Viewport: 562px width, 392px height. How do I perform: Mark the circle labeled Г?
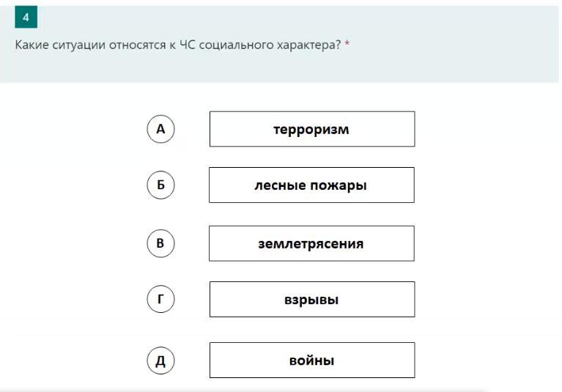tap(160, 299)
